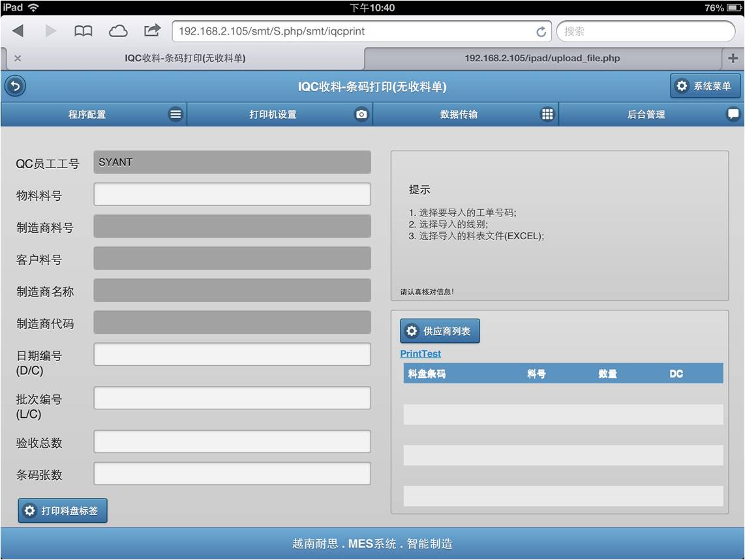Tap the Safari share icon
745x560 pixels.
tap(152, 31)
